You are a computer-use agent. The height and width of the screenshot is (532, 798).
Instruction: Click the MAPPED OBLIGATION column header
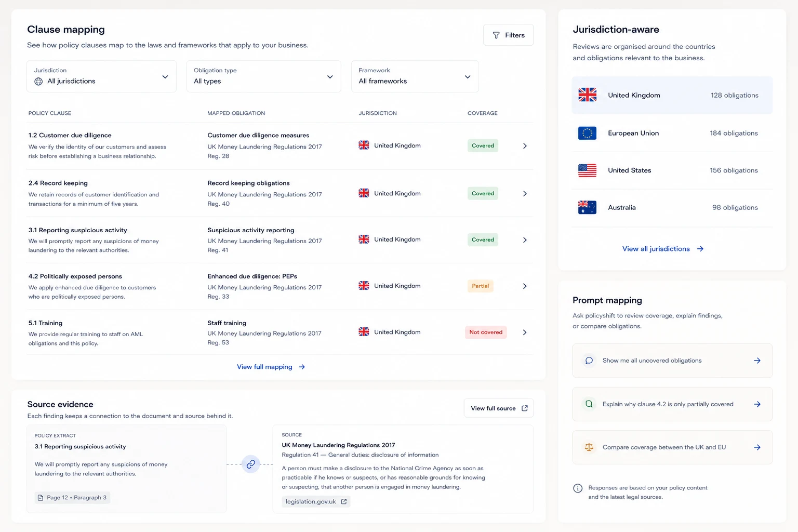coord(236,113)
